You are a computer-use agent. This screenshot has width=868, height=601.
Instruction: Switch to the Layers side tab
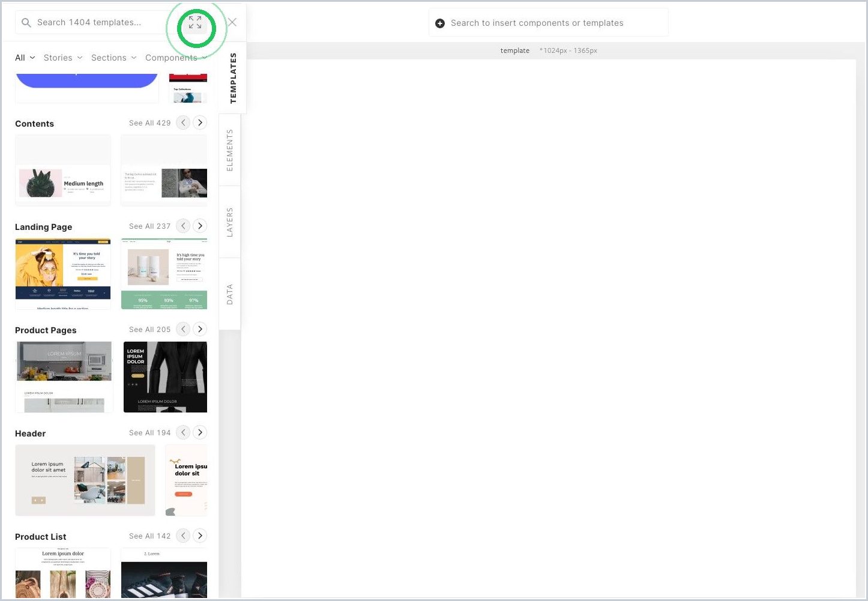230,222
